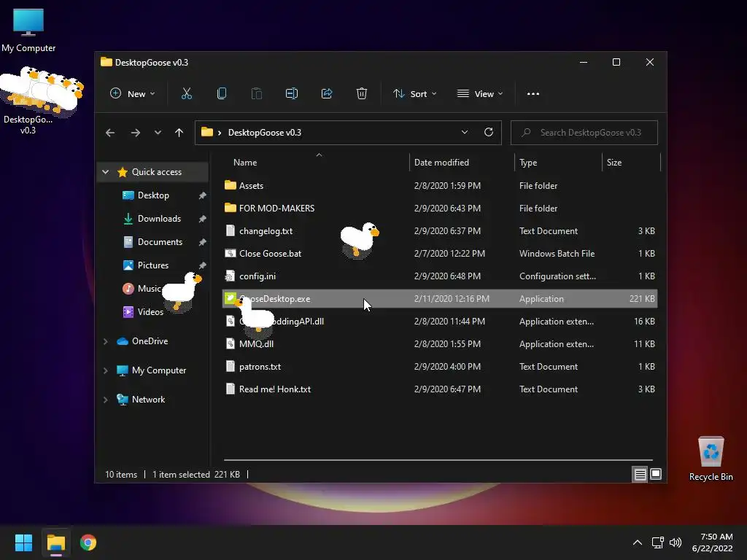Click the Paste clipboard icon
Image resolution: width=747 pixels, height=560 pixels.
pos(256,94)
